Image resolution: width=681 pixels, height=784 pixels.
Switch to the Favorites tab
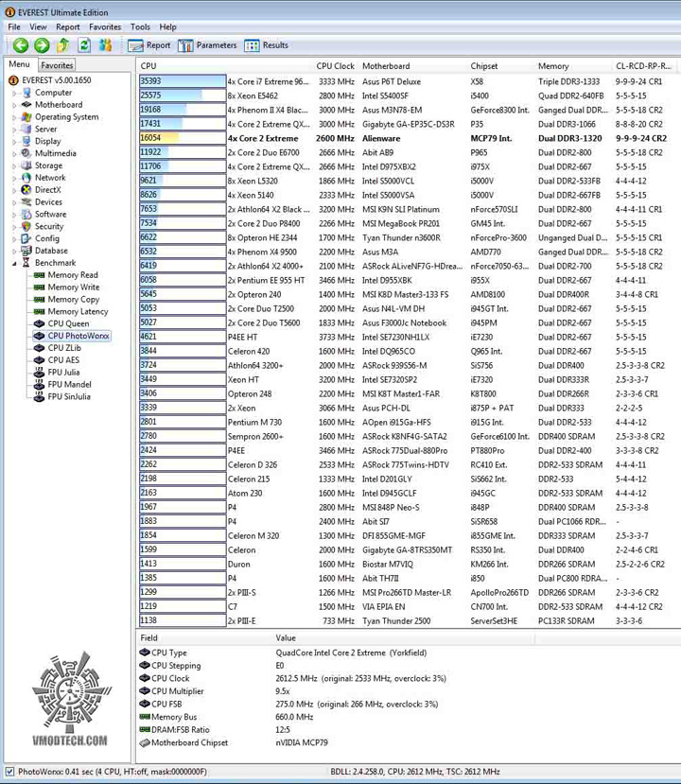[57, 65]
